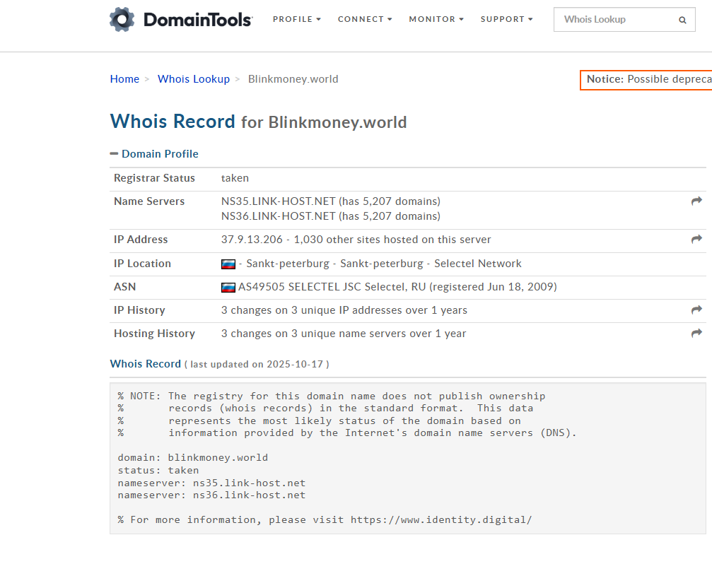The height and width of the screenshot is (588, 712).
Task: Click the Home breadcrumb link
Action: point(124,78)
